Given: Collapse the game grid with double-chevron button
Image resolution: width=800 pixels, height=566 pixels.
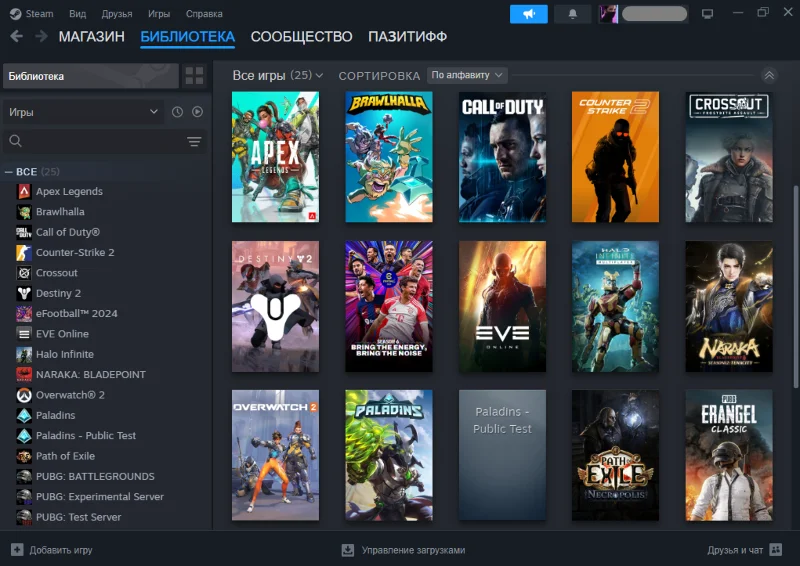Looking at the screenshot, I should [x=768, y=76].
